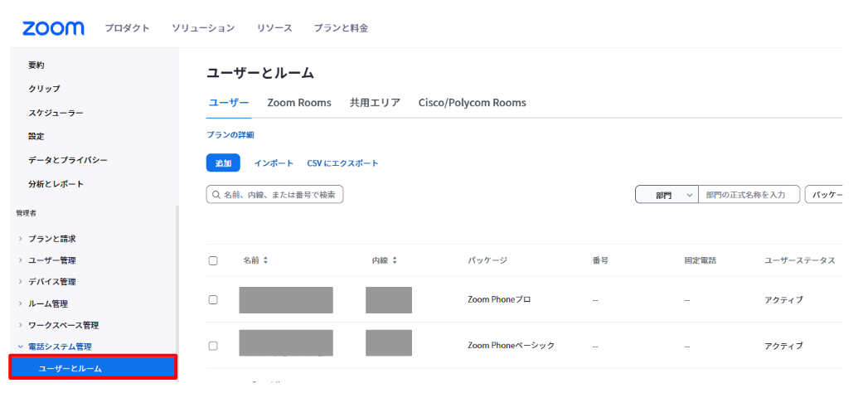Sort the list by the 名前 column arrows
Viewport: 868px width, 393px height.
[266, 260]
